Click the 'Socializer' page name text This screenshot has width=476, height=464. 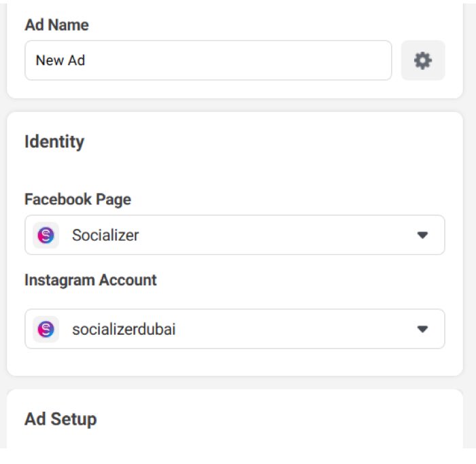[x=105, y=235]
